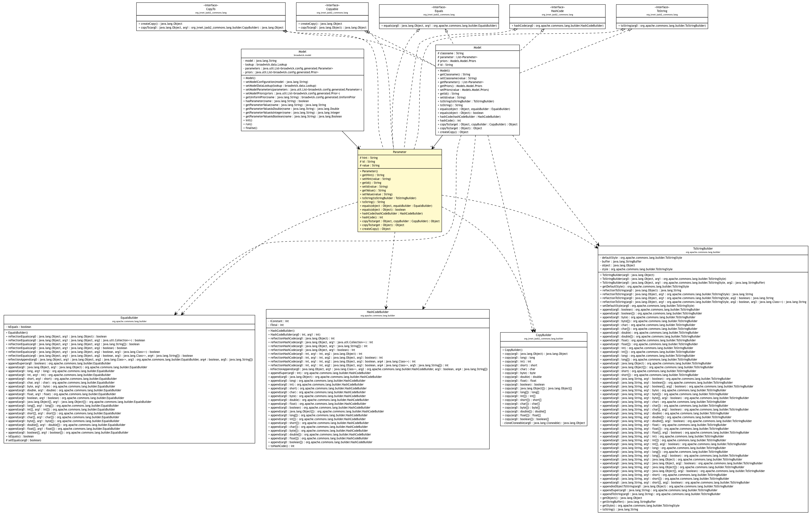Click the '# hint : String' attribute
Viewport: 812px width, 515px height.
tap(369, 158)
